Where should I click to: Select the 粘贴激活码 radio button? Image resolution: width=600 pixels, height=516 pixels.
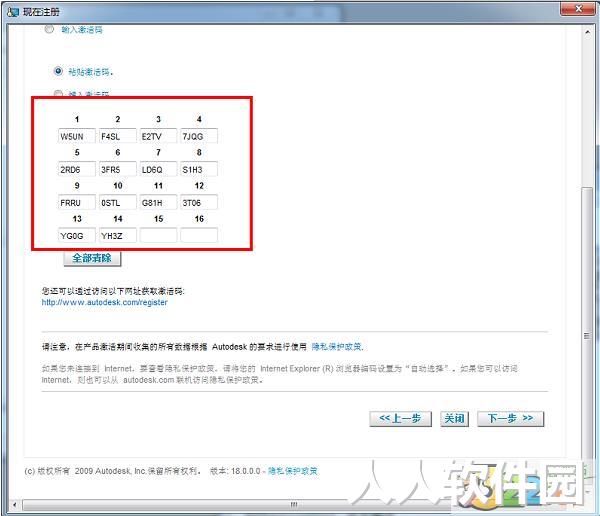(x=58, y=71)
